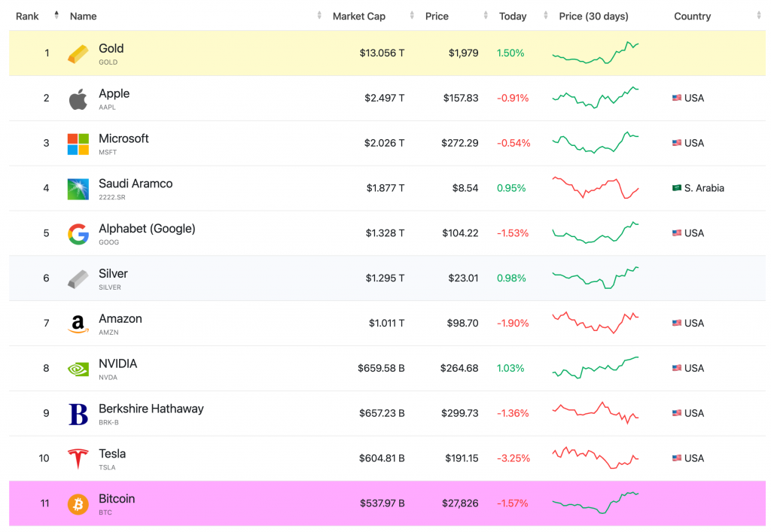Click the USA flag in Apple row
Screen dimensions: 771x532
pos(677,98)
